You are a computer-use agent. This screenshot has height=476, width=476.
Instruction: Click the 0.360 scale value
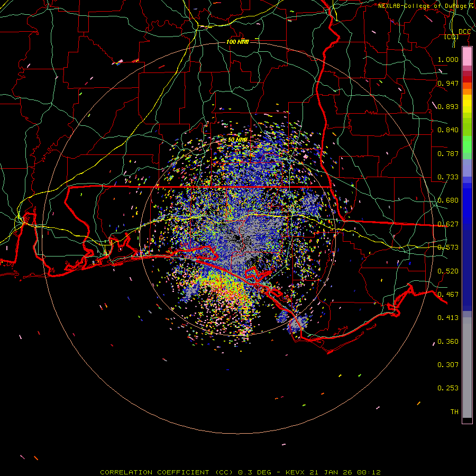point(448,342)
